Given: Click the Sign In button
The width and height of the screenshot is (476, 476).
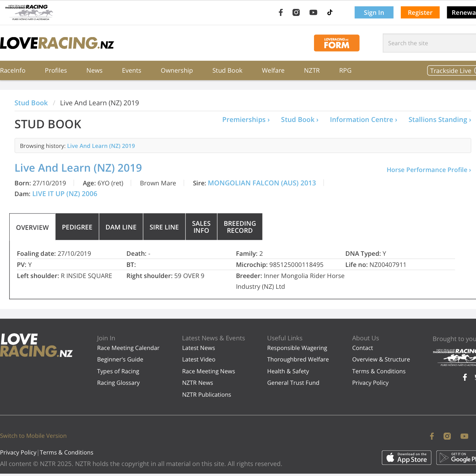Looking at the screenshot, I should click(x=374, y=13).
